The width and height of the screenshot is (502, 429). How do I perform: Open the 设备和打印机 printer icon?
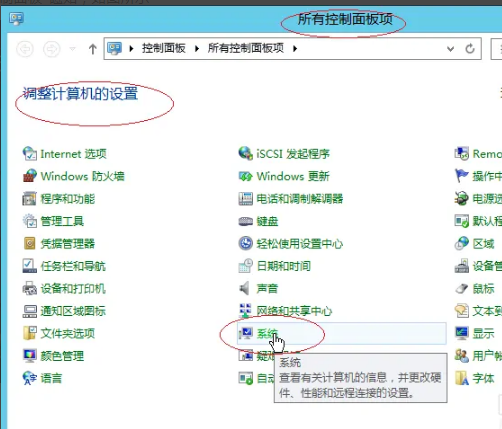[30, 288]
